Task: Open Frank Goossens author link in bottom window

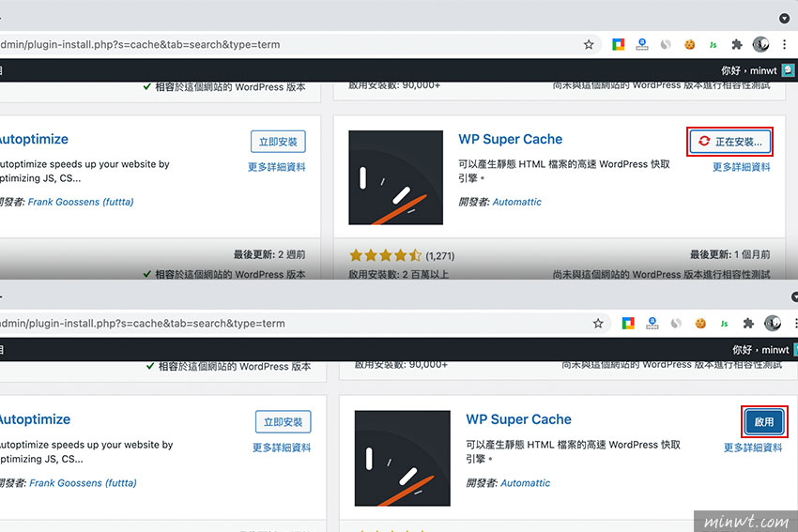Action: click(83, 482)
